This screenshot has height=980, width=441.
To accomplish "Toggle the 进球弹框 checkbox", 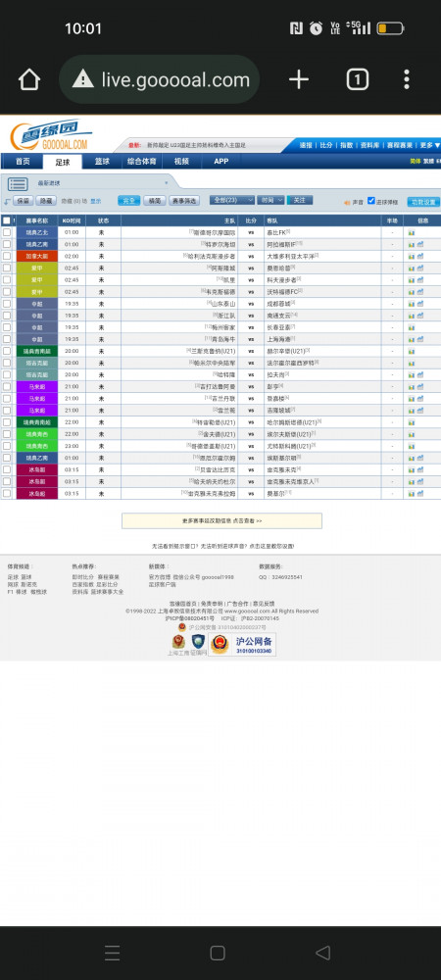I will click(x=371, y=201).
